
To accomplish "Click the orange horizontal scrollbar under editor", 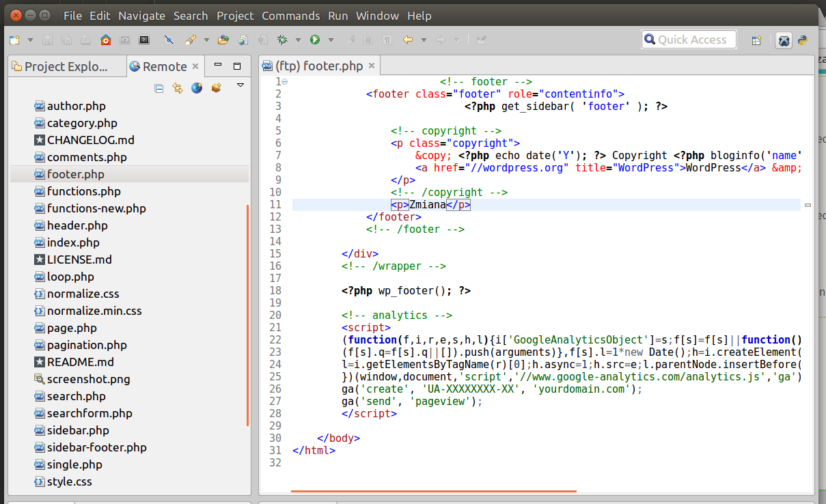I will 434,491.
